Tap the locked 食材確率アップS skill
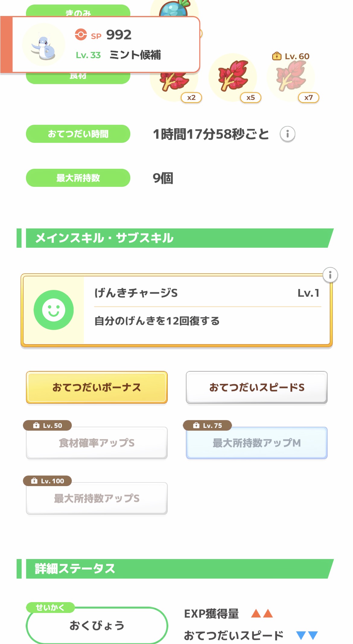353x644 pixels. 97,443
